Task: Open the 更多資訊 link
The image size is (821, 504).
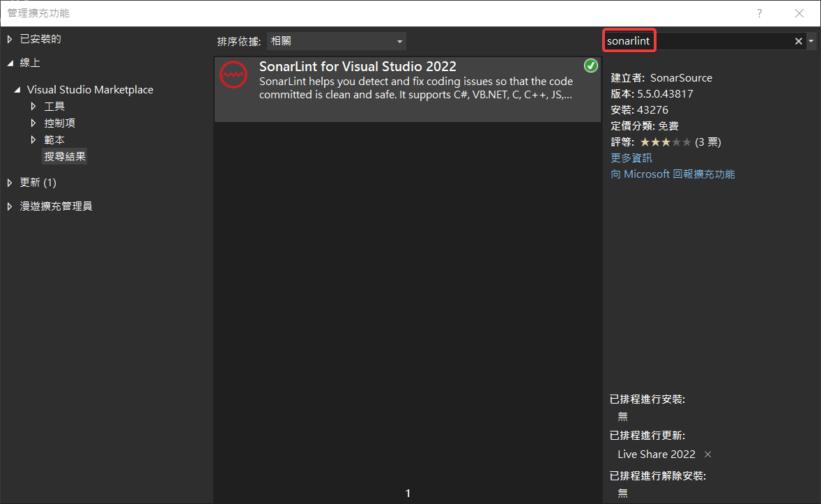Action: pyautogui.click(x=631, y=158)
